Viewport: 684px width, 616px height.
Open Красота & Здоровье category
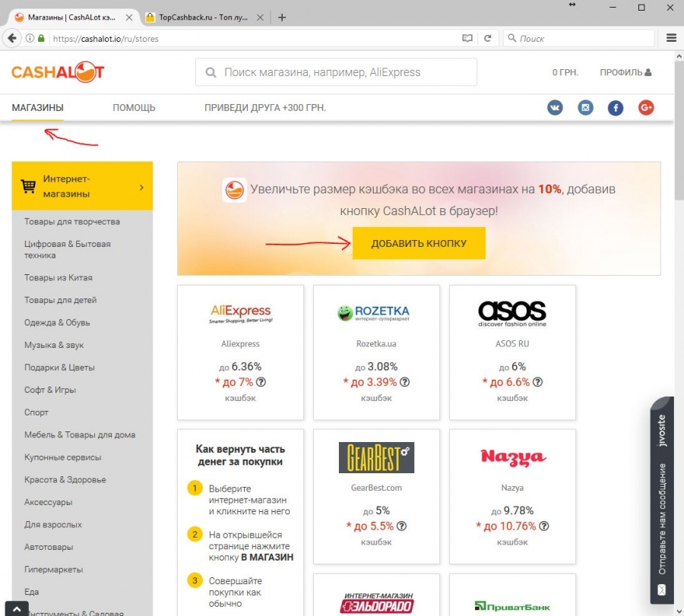(x=65, y=479)
